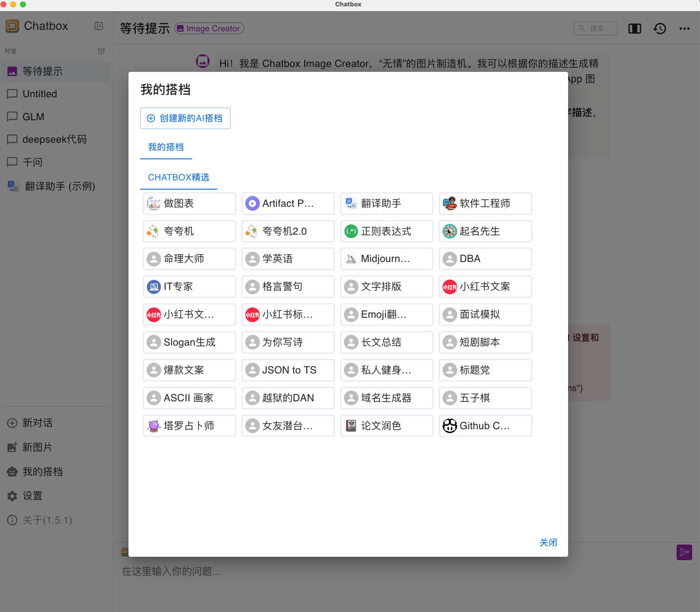Click the 新对话 plus icon in sidebar
This screenshot has height=612, width=700.
click(x=12, y=423)
